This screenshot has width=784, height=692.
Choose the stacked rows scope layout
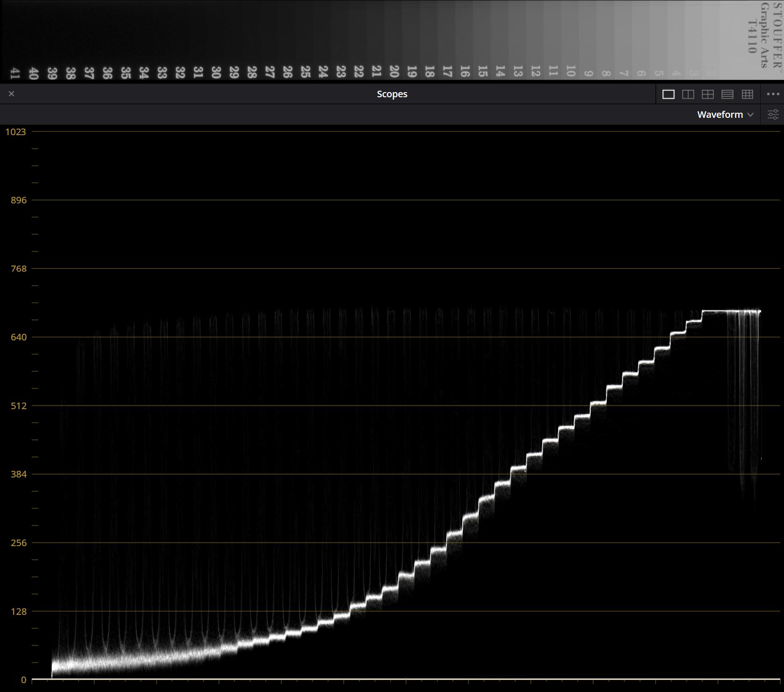point(727,94)
